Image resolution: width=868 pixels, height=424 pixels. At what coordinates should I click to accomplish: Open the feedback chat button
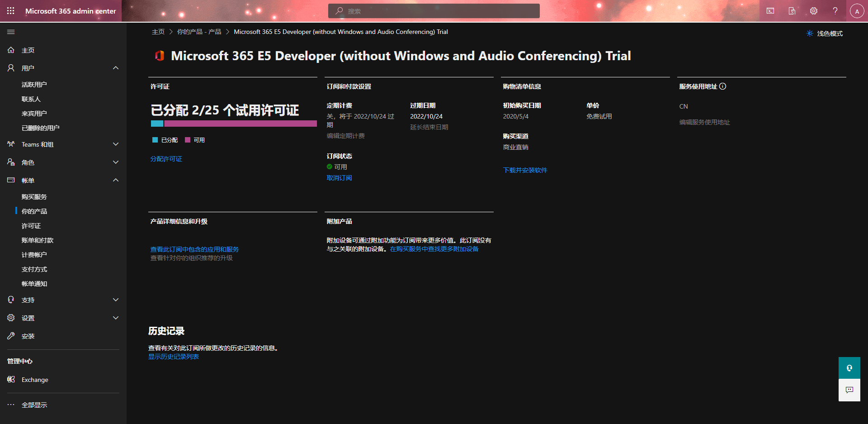coord(849,390)
